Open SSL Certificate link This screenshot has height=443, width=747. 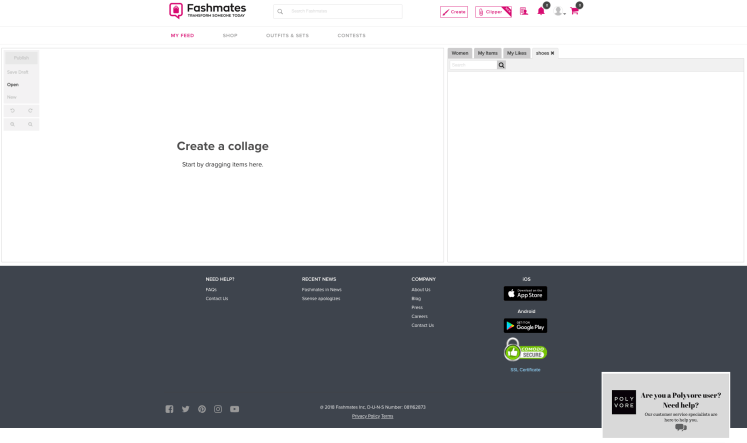coord(525,370)
